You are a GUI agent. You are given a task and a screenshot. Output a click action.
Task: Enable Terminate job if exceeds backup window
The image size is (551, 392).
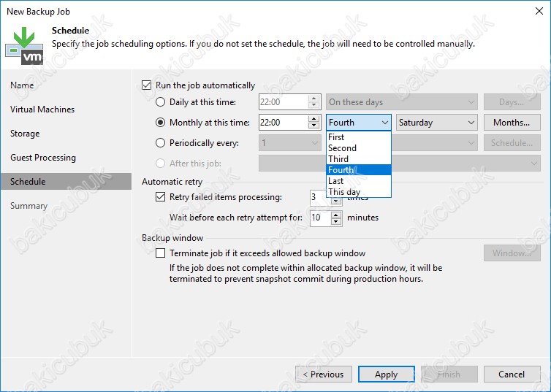pos(160,253)
